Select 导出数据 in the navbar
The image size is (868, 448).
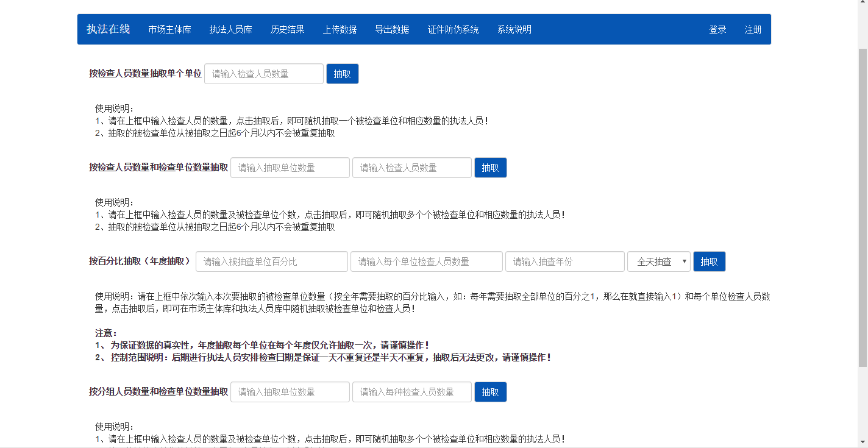(393, 29)
